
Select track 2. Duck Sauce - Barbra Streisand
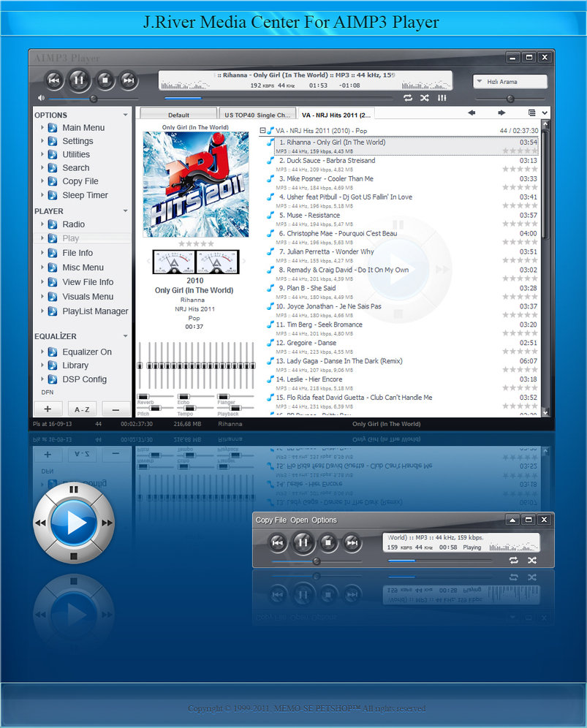click(403, 164)
